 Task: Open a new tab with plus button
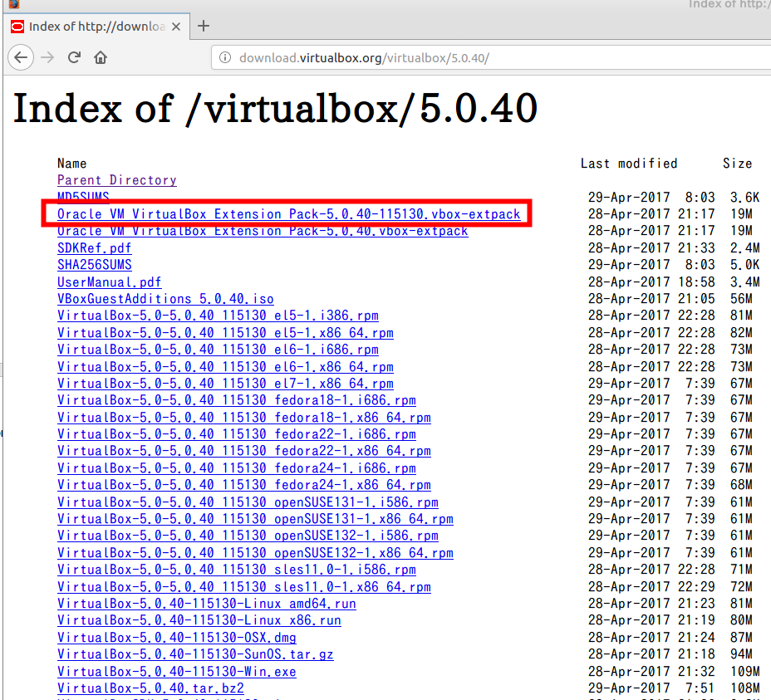tap(204, 26)
